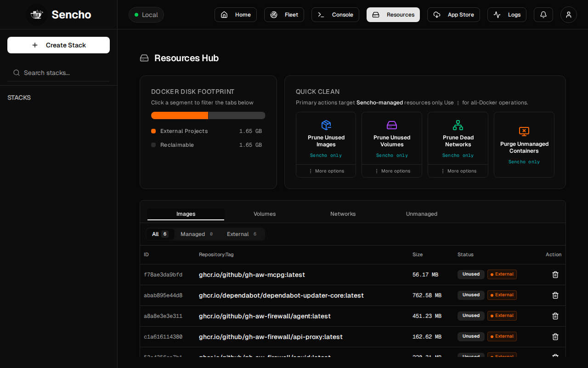The width and height of the screenshot is (588, 368).
Task: Run Prune Unused Images quick clean
Action: [x=326, y=138]
